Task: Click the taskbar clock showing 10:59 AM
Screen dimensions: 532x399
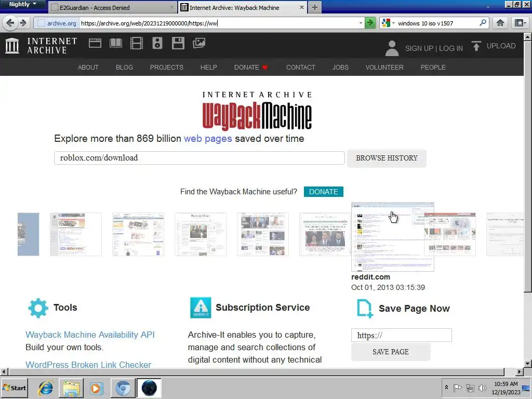Action: (x=506, y=388)
